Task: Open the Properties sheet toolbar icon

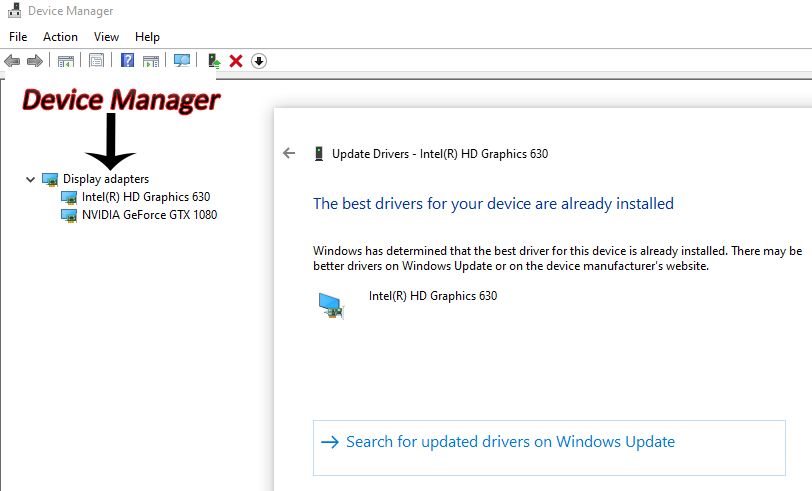Action: [x=96, y=61]
